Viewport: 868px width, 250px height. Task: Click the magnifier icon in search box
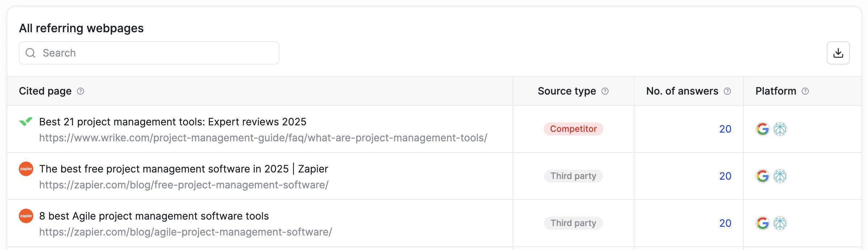coord(31,53)
